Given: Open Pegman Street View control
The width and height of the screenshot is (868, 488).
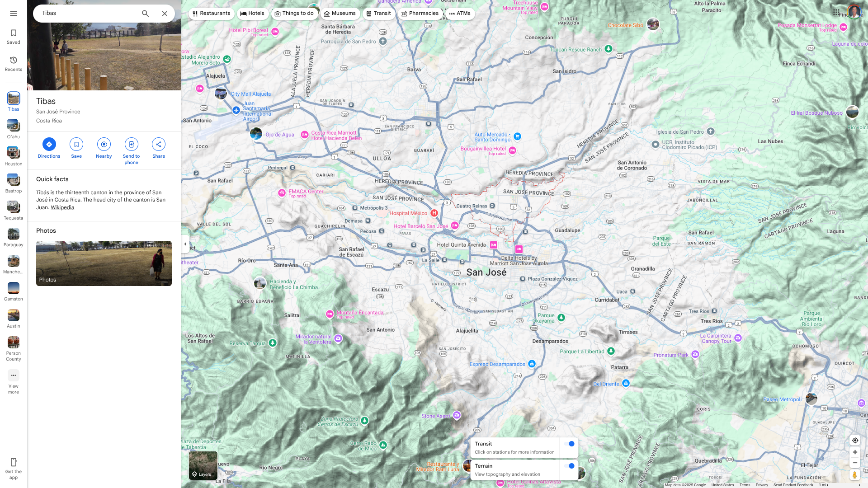Looking at the screenshot, I should [854, 475].
